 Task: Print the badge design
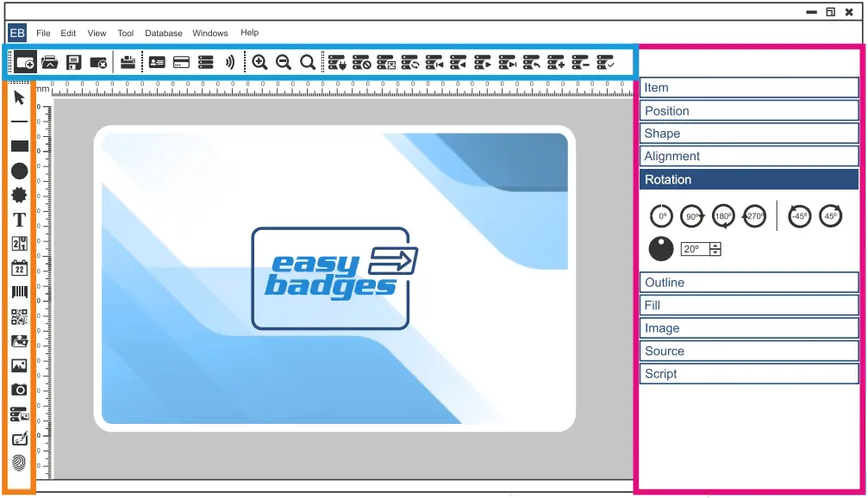(126, 61)
